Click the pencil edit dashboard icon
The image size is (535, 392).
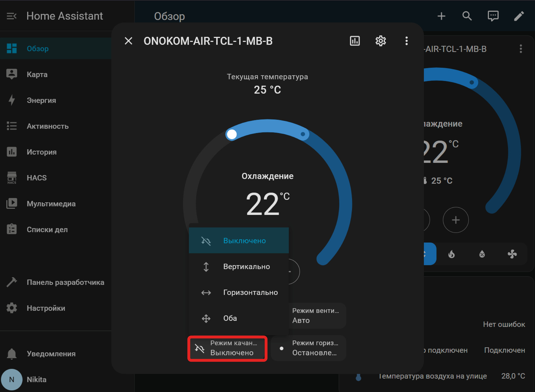point(519,16)
